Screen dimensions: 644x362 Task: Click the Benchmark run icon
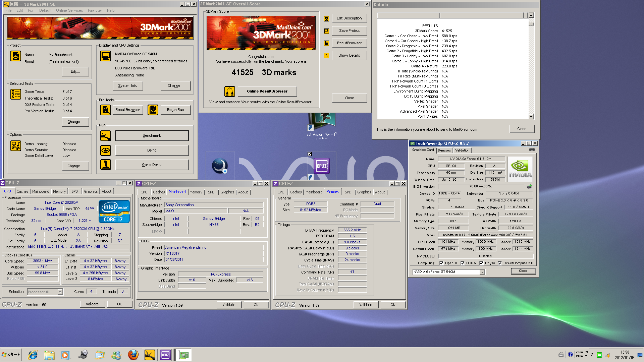[x=106, y=136]
